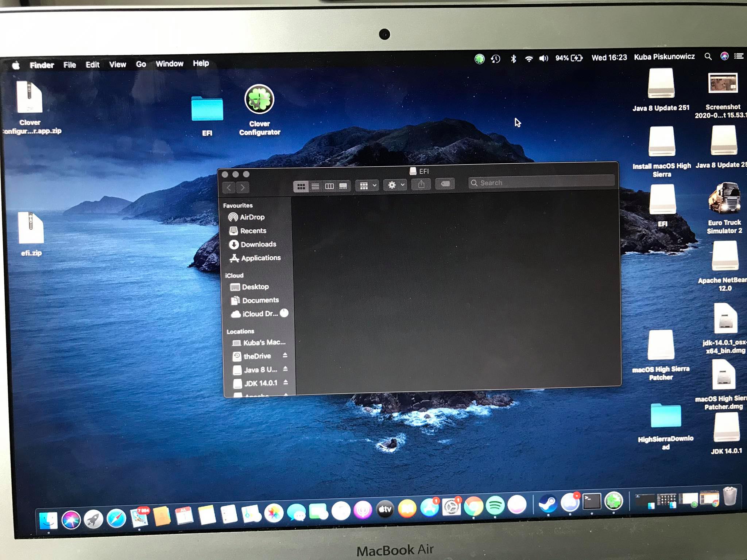Select Downloads in Finder sidebar
747x560 pixels.
[x=258, y=244]
